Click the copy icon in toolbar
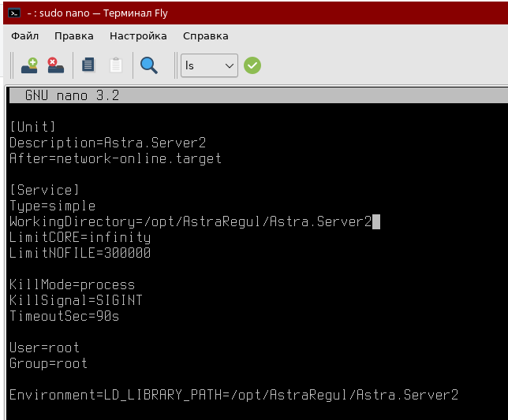Image resolution: width=508 pixels, height=420 pixels. pos(88,65)
